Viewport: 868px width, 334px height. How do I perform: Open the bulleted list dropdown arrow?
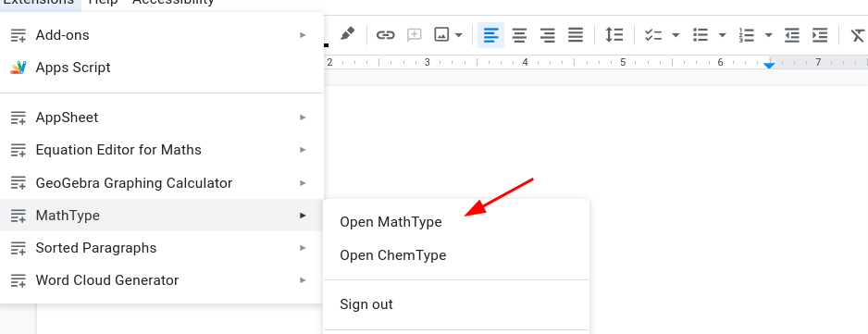(723, 35)
